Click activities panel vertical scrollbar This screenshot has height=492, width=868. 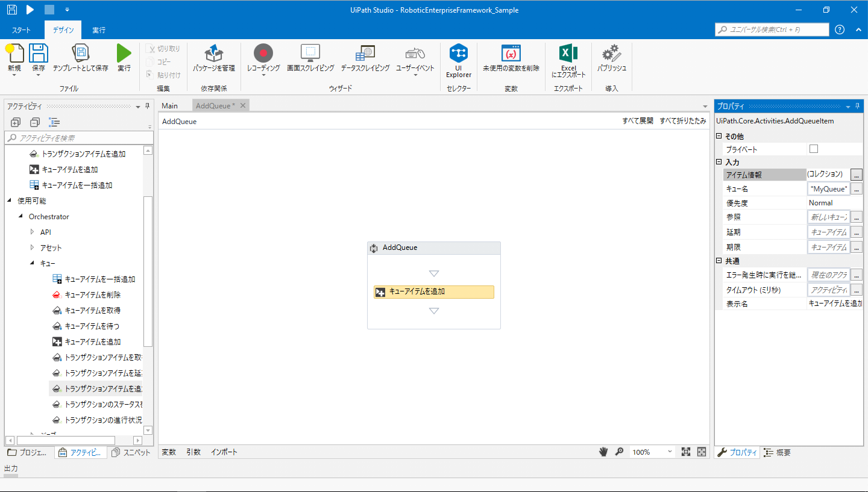(148, 272)
